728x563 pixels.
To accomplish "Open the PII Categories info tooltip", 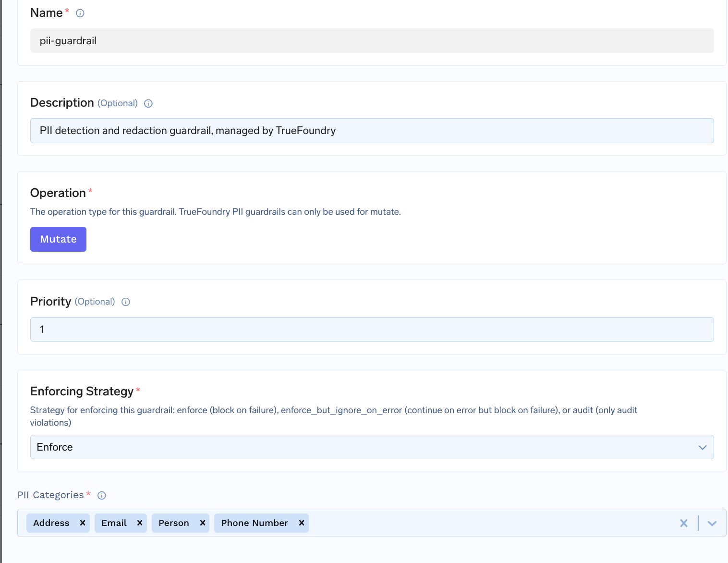I will pos(101,495).
